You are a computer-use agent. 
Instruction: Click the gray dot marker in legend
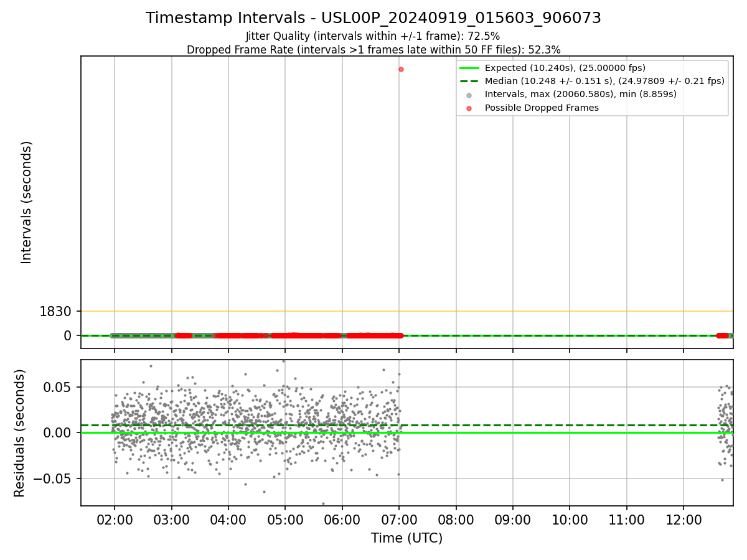469,95
